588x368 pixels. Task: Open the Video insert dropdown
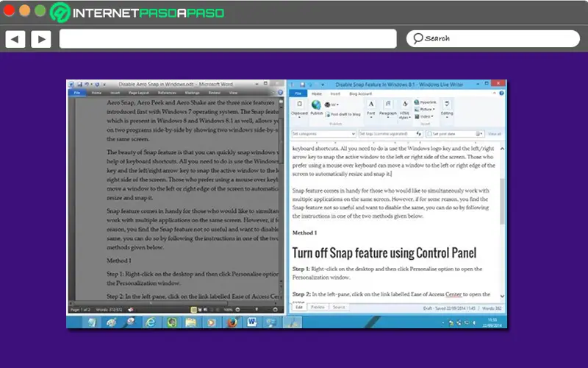[424, 116]
